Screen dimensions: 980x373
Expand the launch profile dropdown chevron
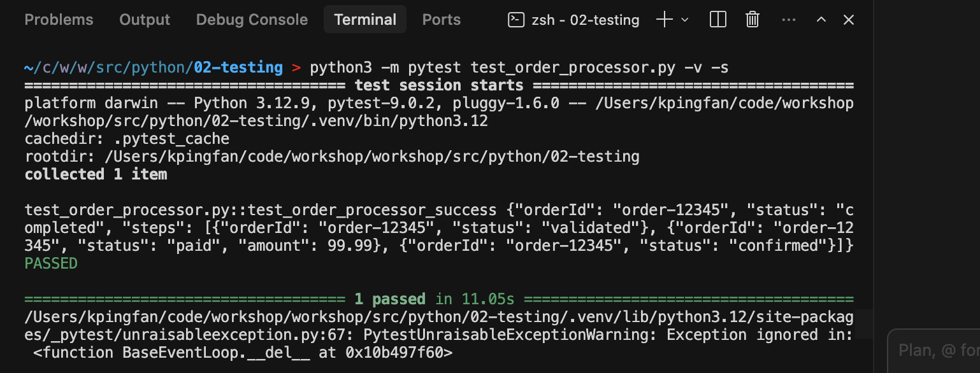[x=685, y=20]
